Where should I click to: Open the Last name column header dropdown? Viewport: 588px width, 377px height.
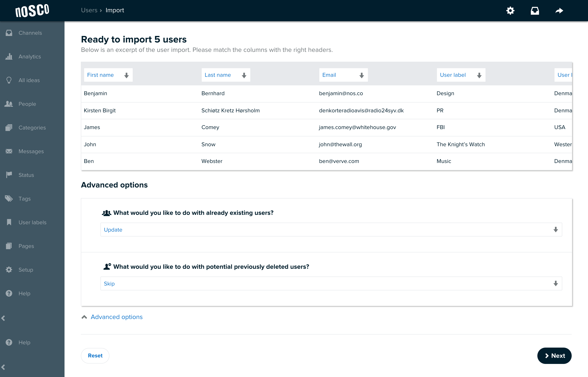pos(226,75)
